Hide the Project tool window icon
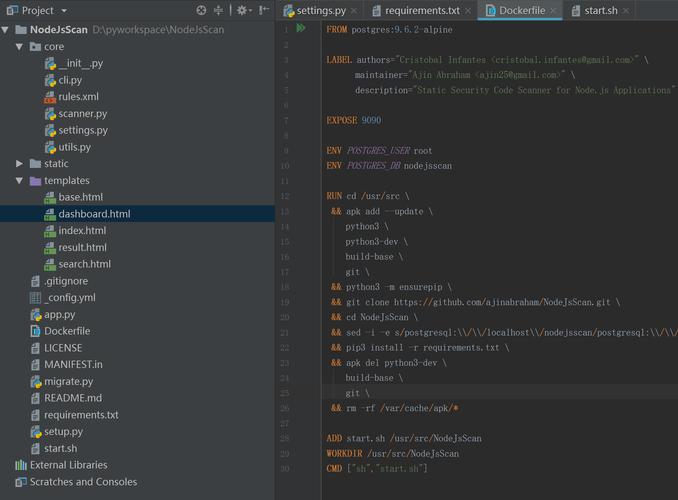This screenshot has height=500, width=678. pyautogui.click(x=264, y=10)
